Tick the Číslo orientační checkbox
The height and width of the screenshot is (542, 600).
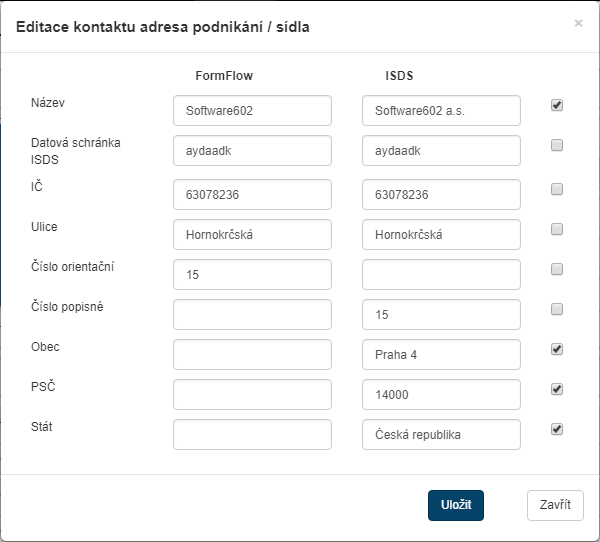(557, 268)
